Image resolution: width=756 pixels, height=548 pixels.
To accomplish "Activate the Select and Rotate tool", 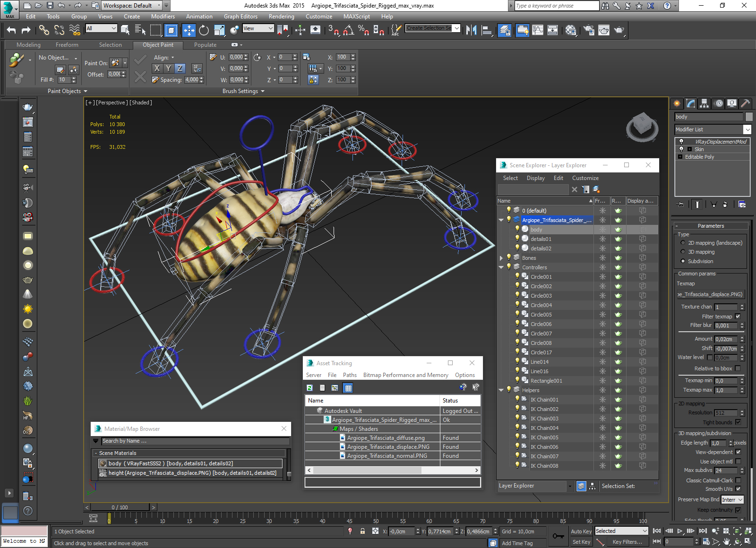I will click(x=204, y=30).
